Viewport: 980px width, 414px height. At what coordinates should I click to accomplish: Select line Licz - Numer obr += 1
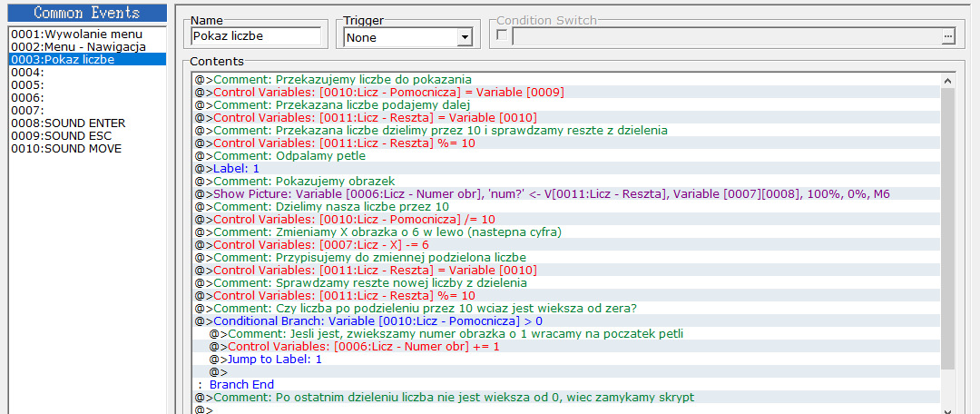(x=565, y=347)
